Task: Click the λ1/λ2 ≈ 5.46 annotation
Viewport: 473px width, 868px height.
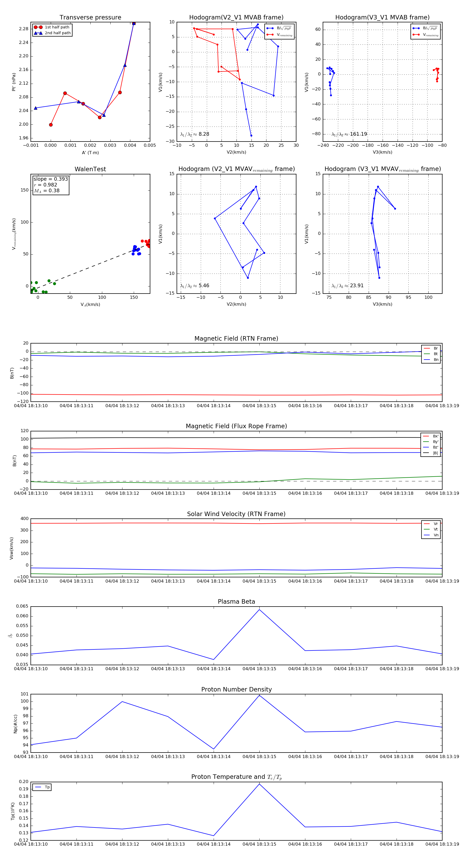Action: pyautogui.click(x=194, y=286)
